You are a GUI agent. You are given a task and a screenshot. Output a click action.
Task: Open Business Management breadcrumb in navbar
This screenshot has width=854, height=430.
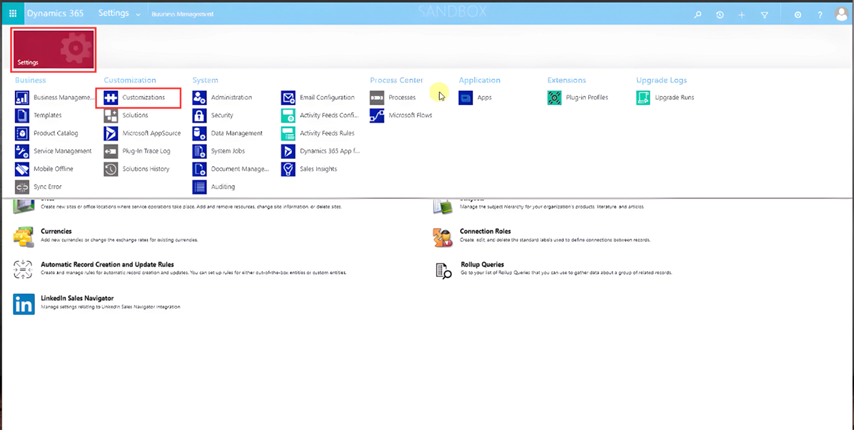pyautogui.click(x=182, y=14)
